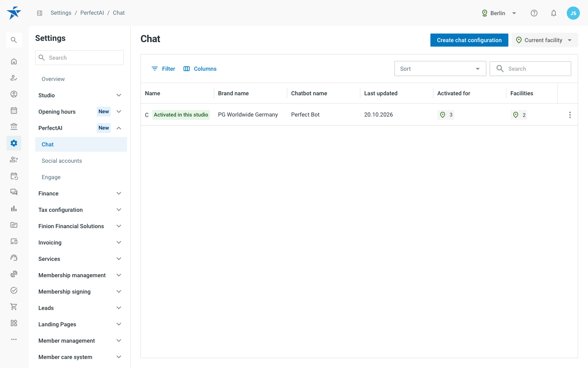
Task: Open the Filter options
Action: click(163, 69)
